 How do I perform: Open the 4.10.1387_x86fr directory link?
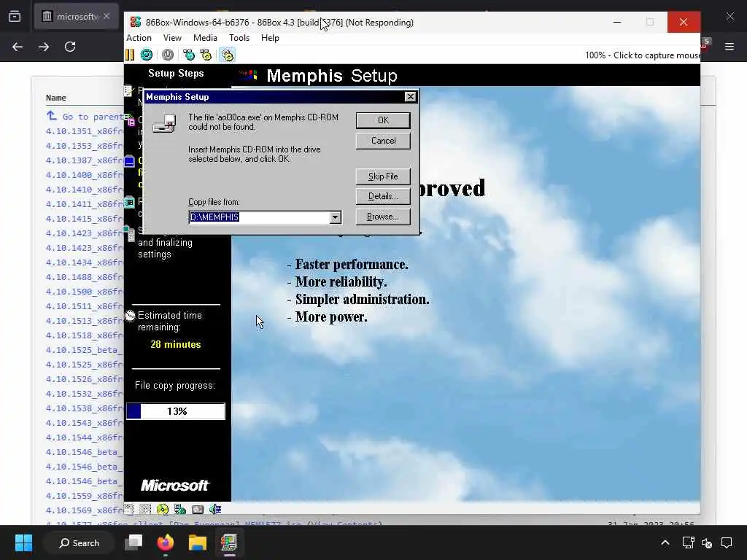tap(85, 160)
